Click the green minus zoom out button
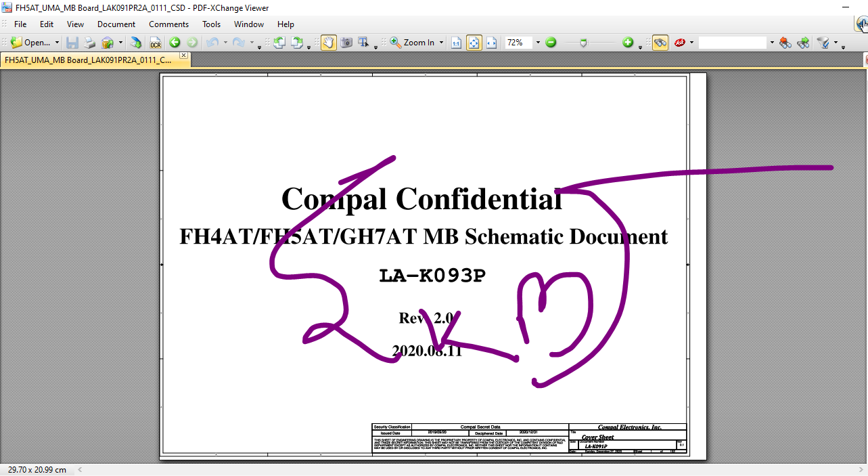The height and width of the screenshot is (476, 868). pos(551,43)
